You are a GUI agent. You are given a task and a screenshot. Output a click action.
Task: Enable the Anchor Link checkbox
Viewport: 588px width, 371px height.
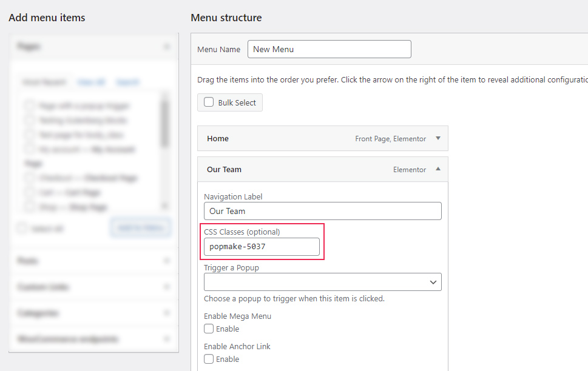pos(208,358)
